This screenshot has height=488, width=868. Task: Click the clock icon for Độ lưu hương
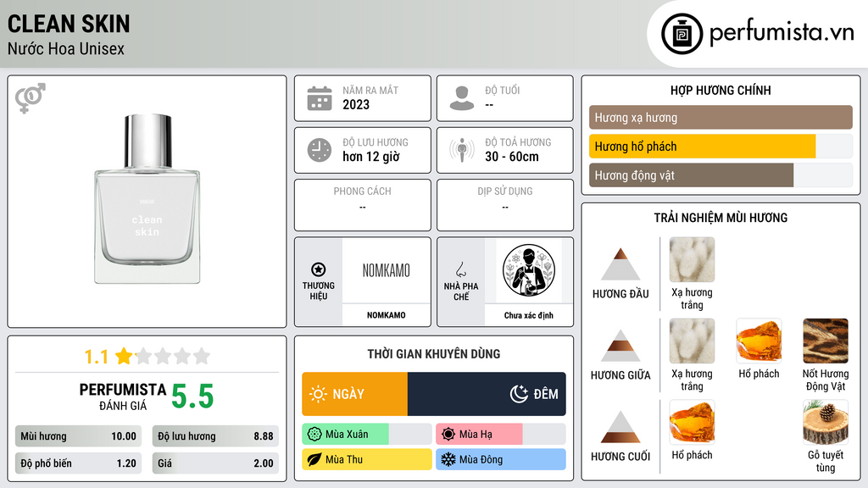(320, 150)
